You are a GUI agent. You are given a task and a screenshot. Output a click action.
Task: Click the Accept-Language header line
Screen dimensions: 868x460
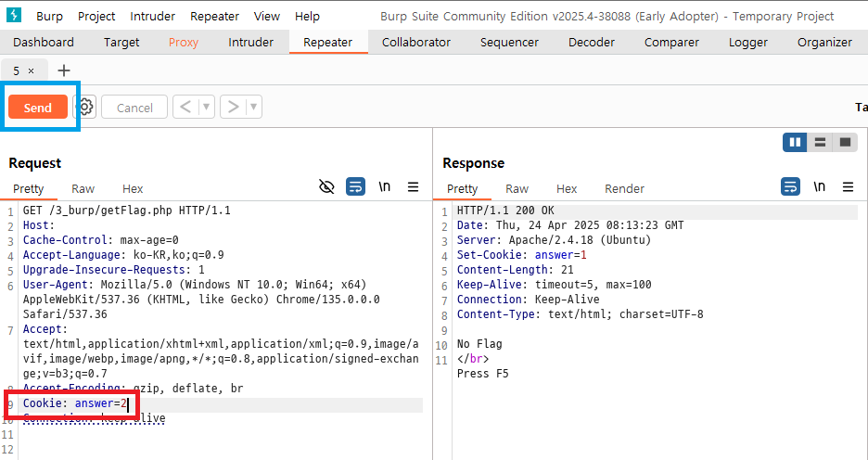pyautogui.click(x=123, y=255)
